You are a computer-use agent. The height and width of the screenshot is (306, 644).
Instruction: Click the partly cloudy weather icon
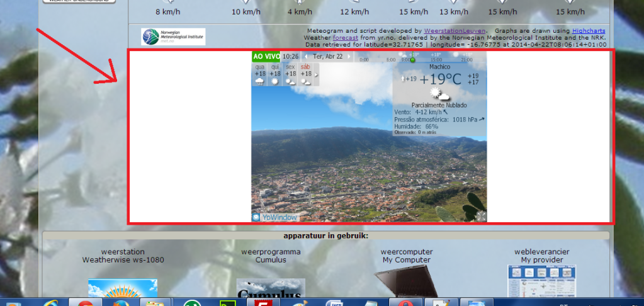coord(440,94)
